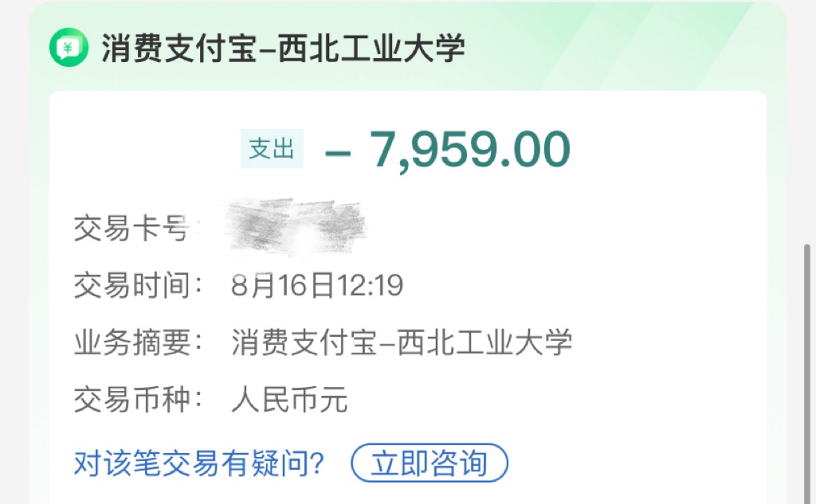The image size is (816, 504).
Task: Tap the minus sign before the amount
Action: pos(337,153)
